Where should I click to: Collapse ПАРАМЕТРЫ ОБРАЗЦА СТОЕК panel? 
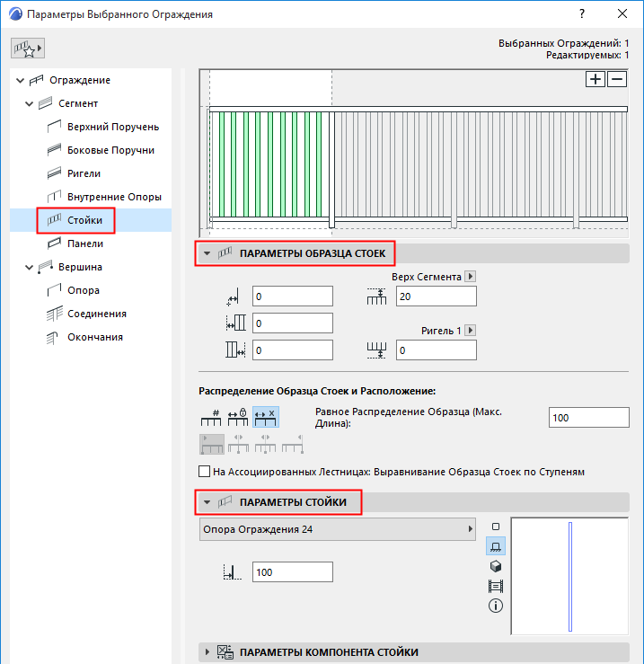(207, 253)
